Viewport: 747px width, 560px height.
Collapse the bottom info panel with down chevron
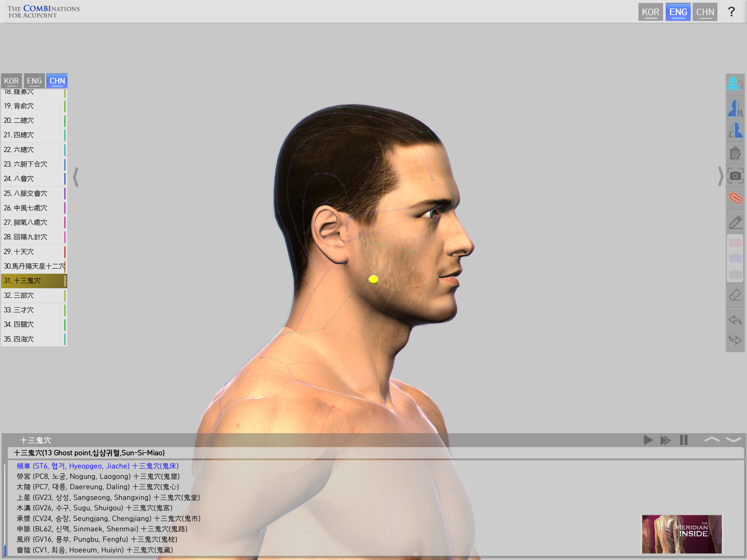click(733, 439)
